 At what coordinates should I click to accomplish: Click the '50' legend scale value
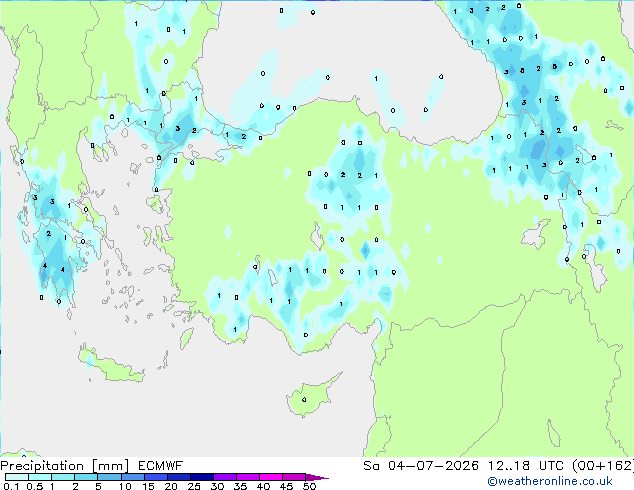[x=310, y=486]
